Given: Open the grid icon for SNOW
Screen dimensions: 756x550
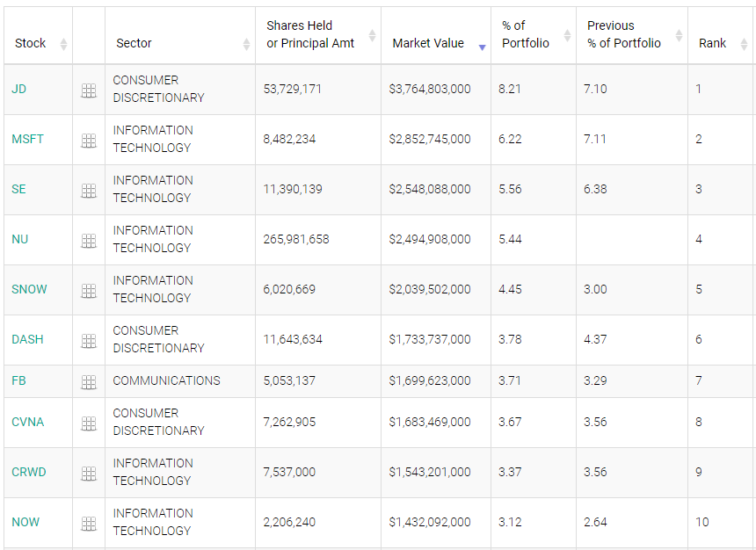Looking at the screenshot, I should point(89,291).
